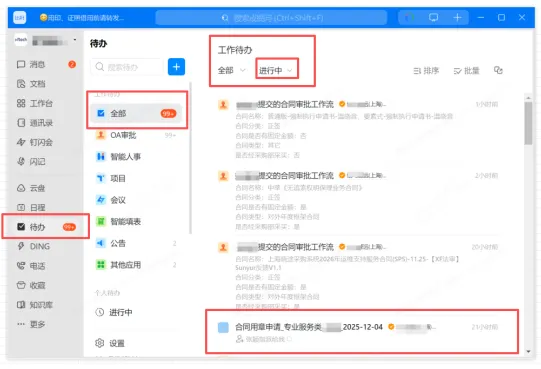This screenshot has height=369, width=541.
Task: Select the 其他应用 category
Action: point(136,265)
